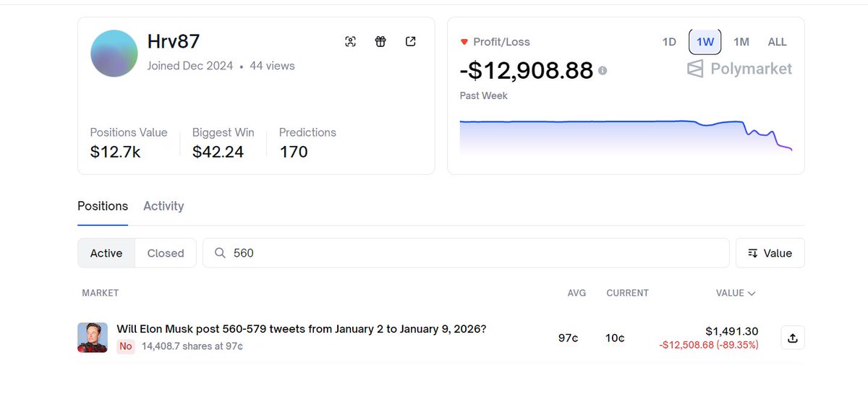Click the Hrv87 profile avatar
This screenshot has height=397, width=868.
[x=114, y=54]
